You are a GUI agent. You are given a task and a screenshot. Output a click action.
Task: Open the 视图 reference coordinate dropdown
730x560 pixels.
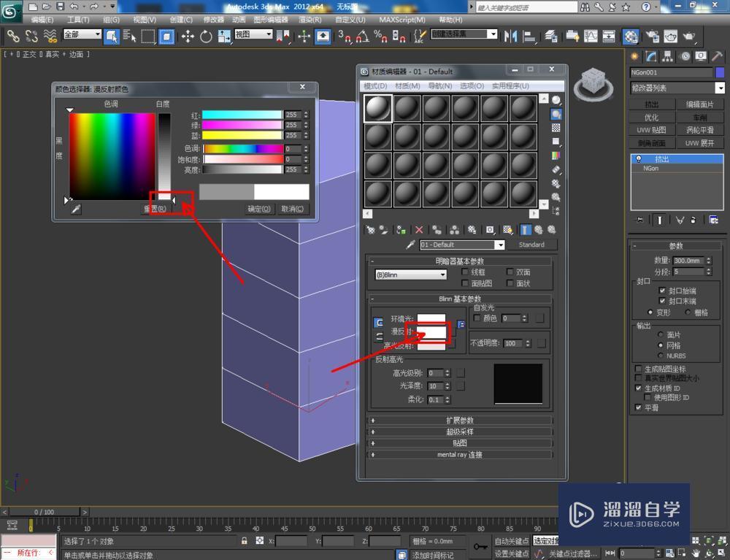[253, 34]
